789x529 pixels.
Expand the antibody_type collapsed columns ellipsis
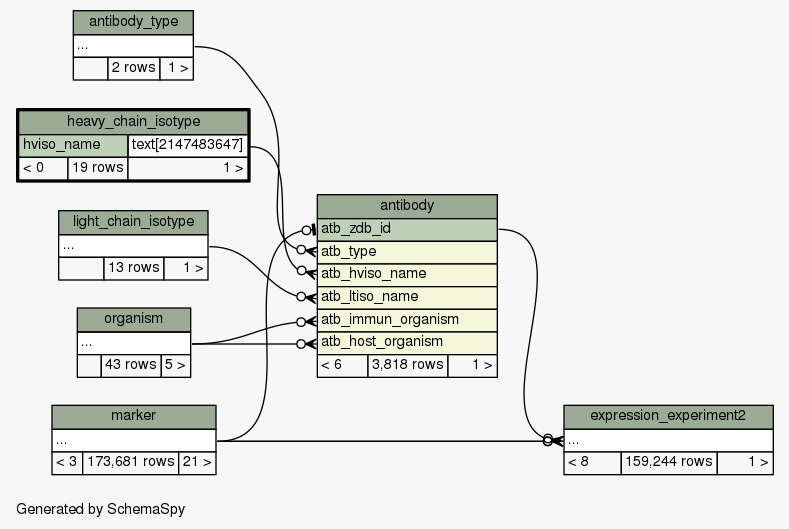[x=133, y=46]
